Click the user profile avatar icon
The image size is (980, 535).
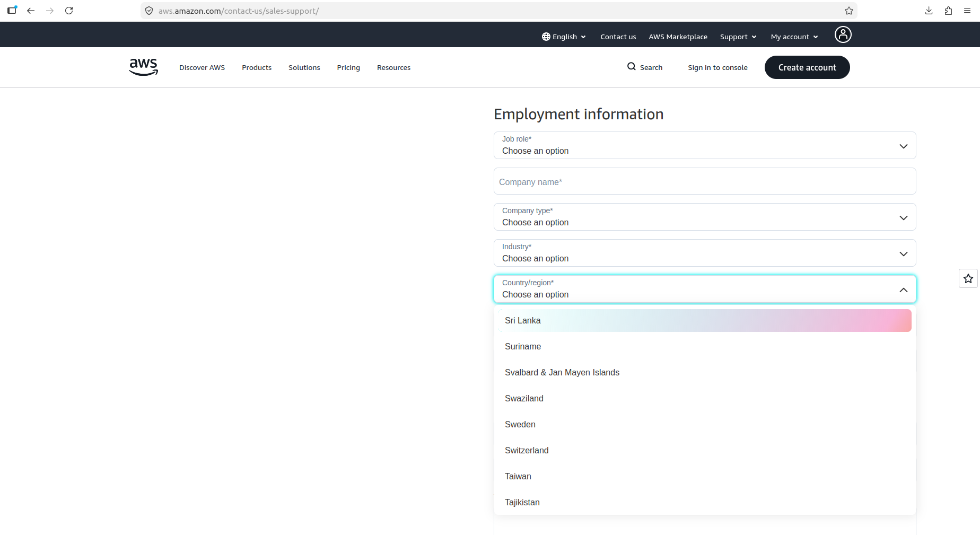(x=843, y=34)
